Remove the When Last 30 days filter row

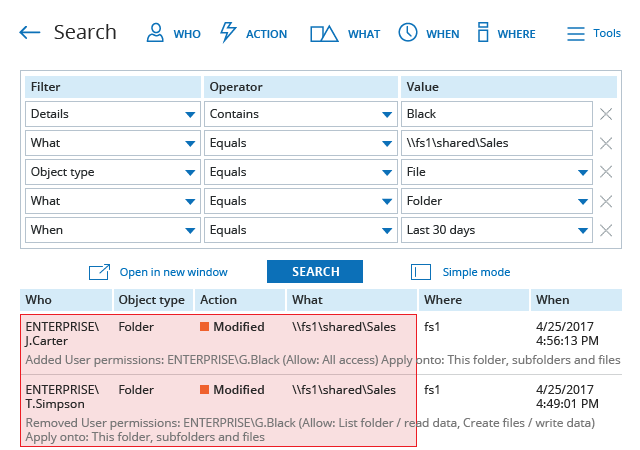(x=606, y=230)
